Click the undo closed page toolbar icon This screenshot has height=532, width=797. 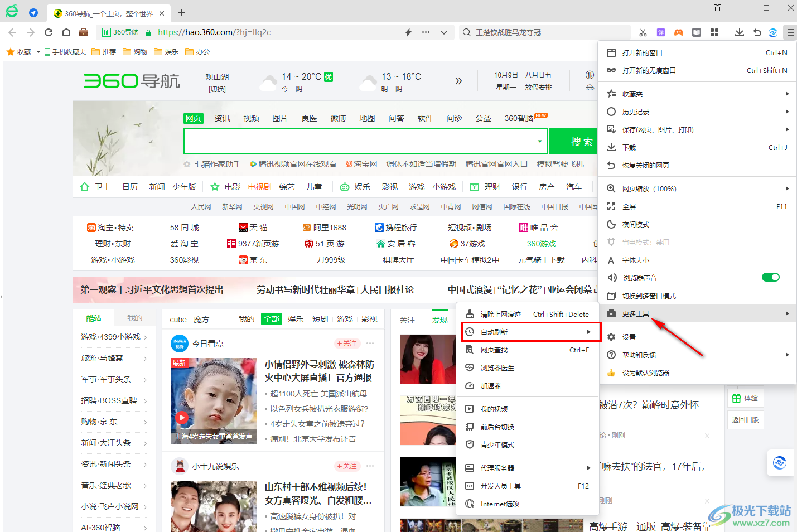tap(757, 32)
